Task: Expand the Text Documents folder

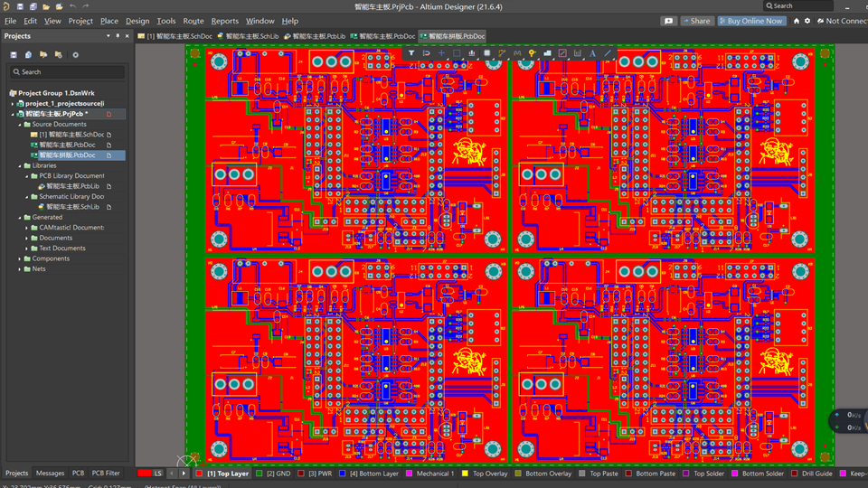Action: pyautogui.click(x=26, y=249)
